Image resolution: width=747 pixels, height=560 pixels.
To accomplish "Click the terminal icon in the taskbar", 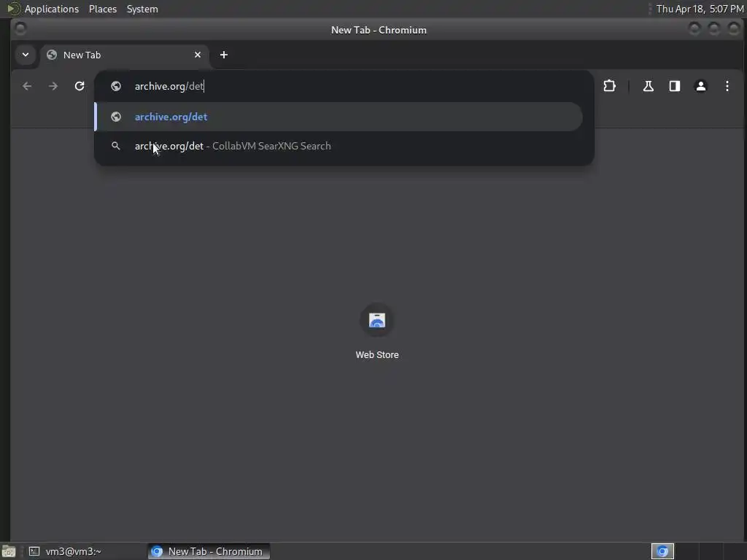I will click(x=34, y=551).
